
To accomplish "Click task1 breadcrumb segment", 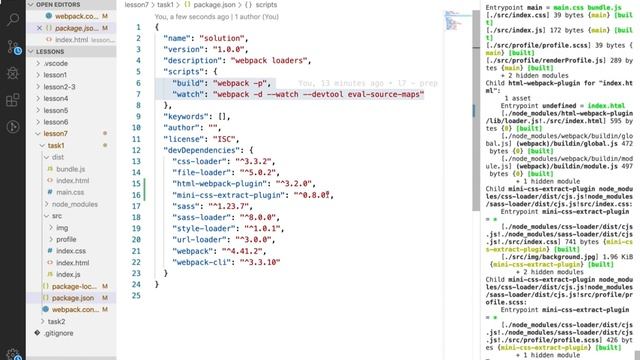I will pos(165,5).
